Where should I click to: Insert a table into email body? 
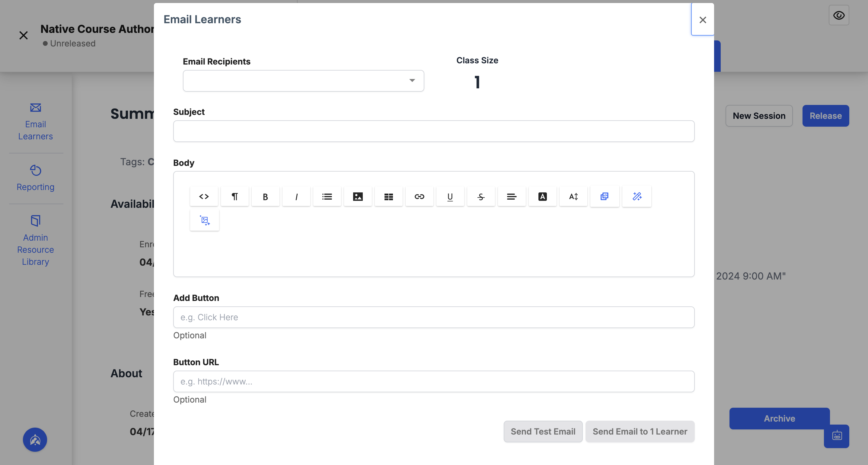(388, 196)
